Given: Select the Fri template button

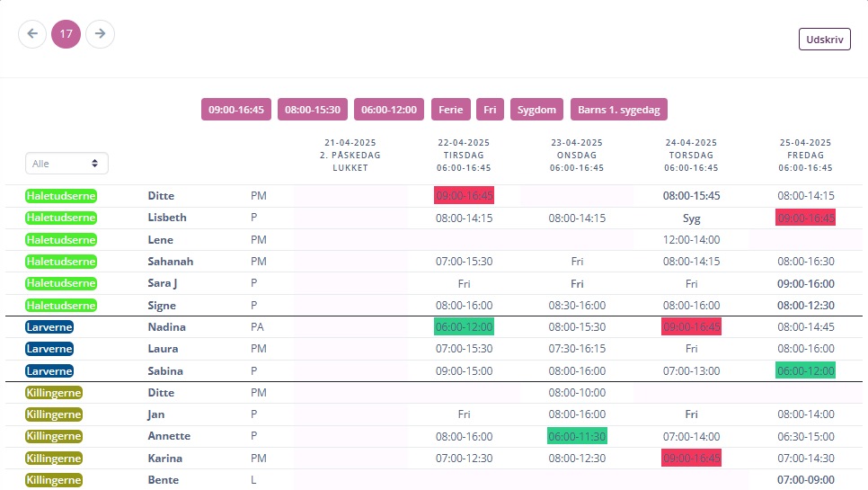Looking at the screenshot, I should coord(490,110).
